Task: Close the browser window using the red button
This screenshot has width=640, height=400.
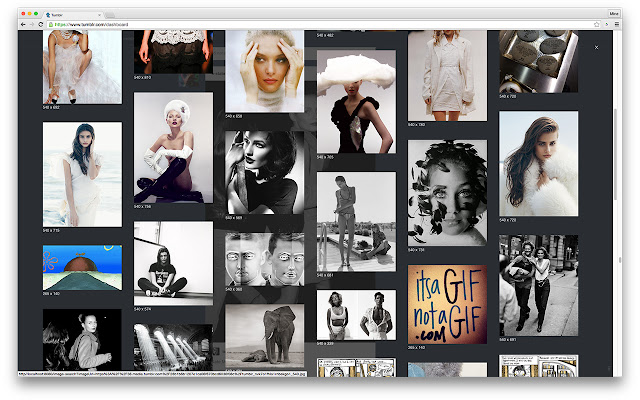Action: (23, 14)
